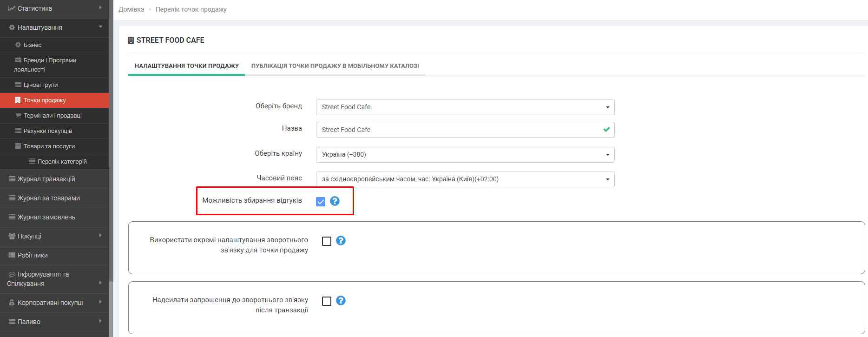The image size is (868, 337).
Task: Click help icon for запрошення після транзакції
Action: pyautogui.click(x=341, y=301)
